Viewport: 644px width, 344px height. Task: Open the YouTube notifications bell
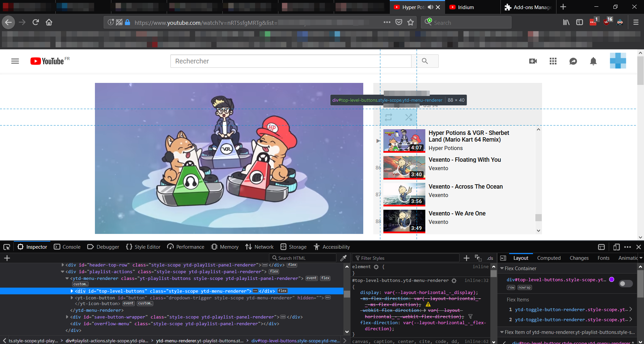click(x=593, y=61)
